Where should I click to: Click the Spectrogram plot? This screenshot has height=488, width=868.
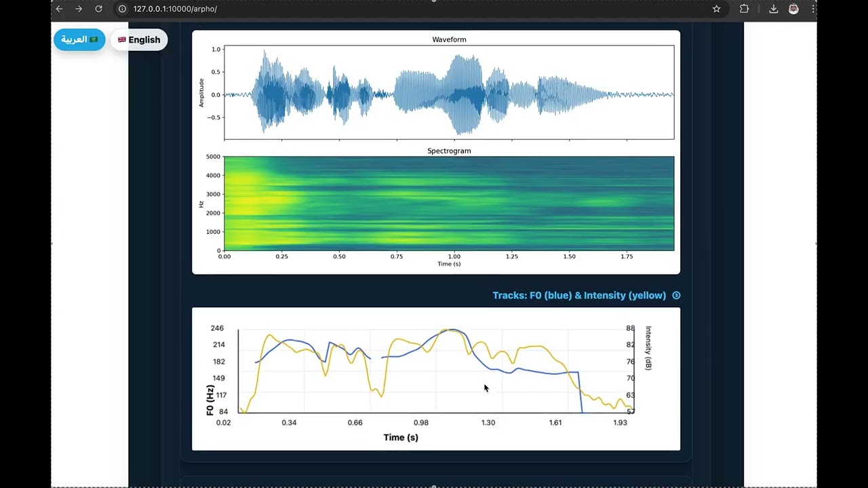449,203
